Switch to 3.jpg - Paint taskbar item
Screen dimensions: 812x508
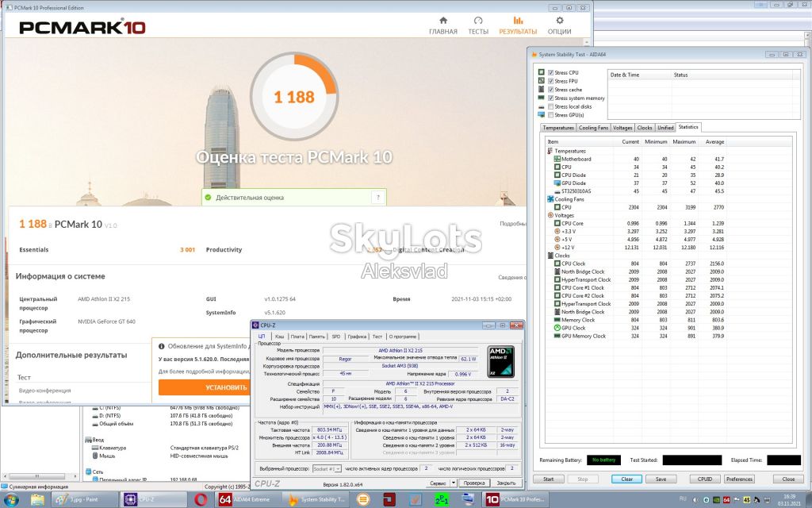(84, 500)
